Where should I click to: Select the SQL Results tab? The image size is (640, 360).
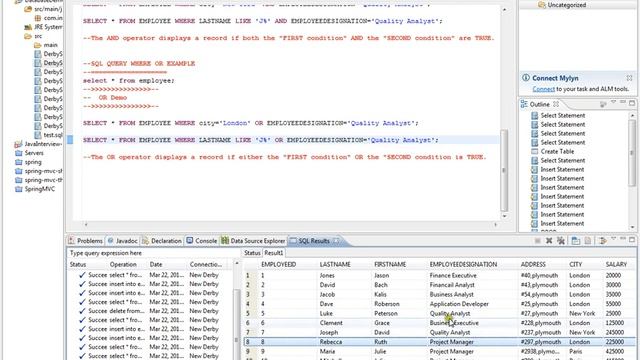pyautogui.click(x=314, y=241)
